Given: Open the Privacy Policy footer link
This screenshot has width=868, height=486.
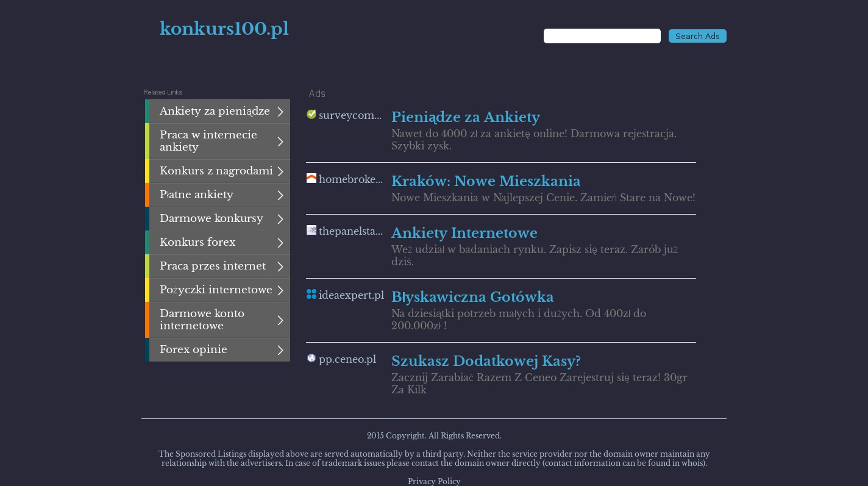Looking at the screenshot, I should (434, 481).
